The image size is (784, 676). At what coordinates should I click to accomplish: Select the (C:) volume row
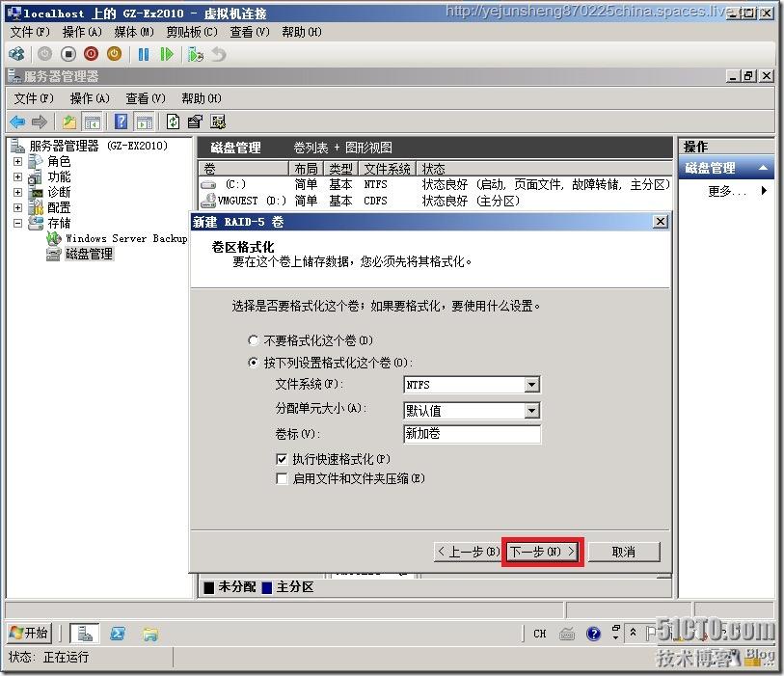pos(434,184)
